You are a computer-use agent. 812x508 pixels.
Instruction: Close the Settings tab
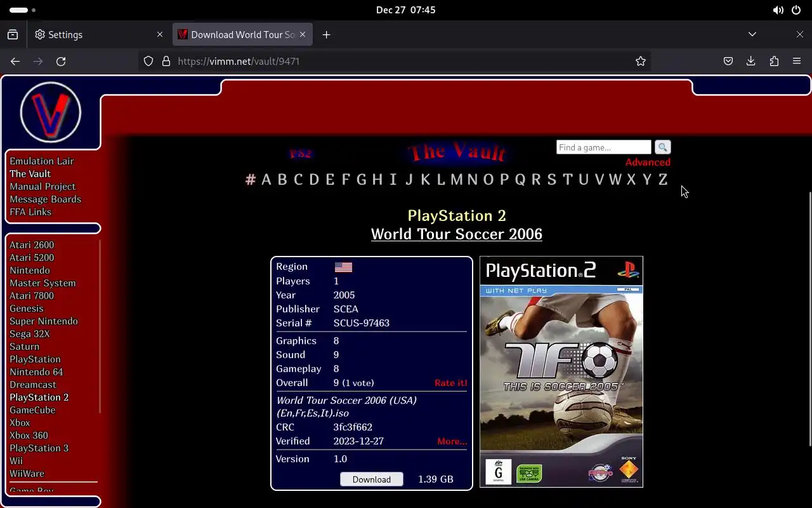(160, 34)
